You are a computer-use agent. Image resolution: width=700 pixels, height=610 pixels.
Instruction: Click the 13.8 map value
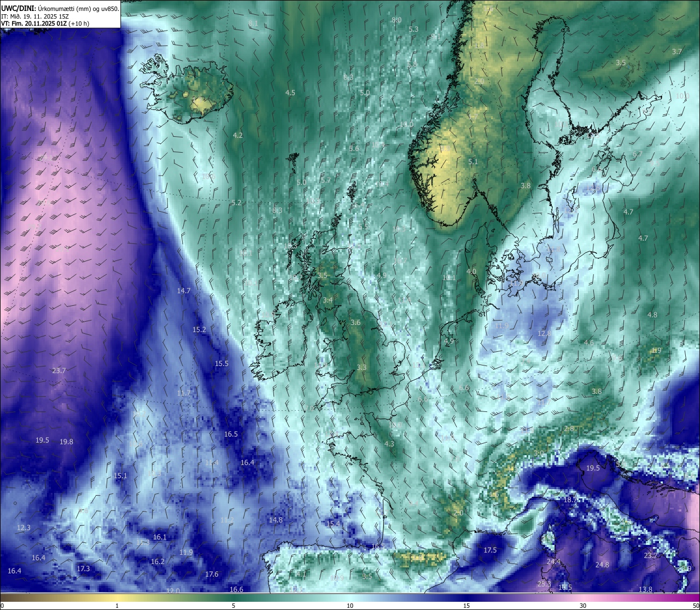(x=645, y=589)
